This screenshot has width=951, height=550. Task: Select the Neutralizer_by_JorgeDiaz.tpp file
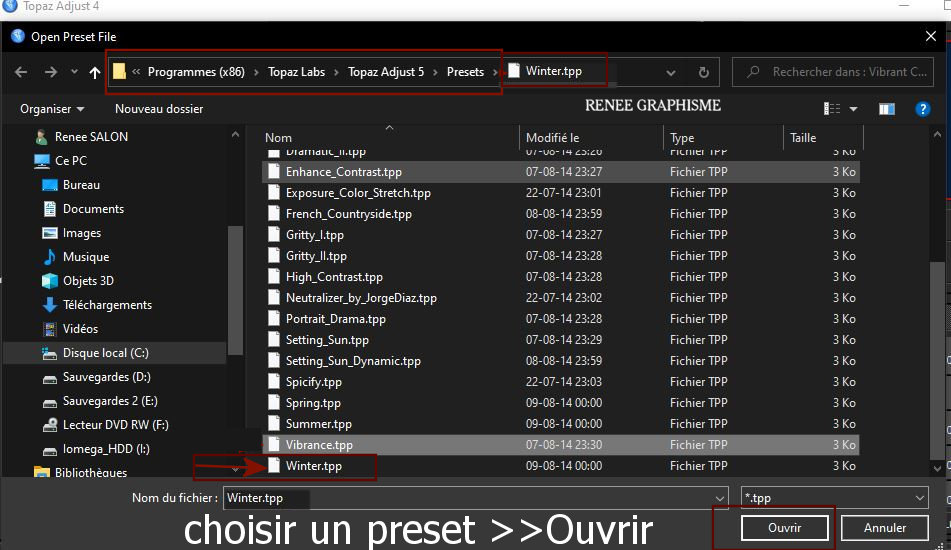tap(560, 298)
